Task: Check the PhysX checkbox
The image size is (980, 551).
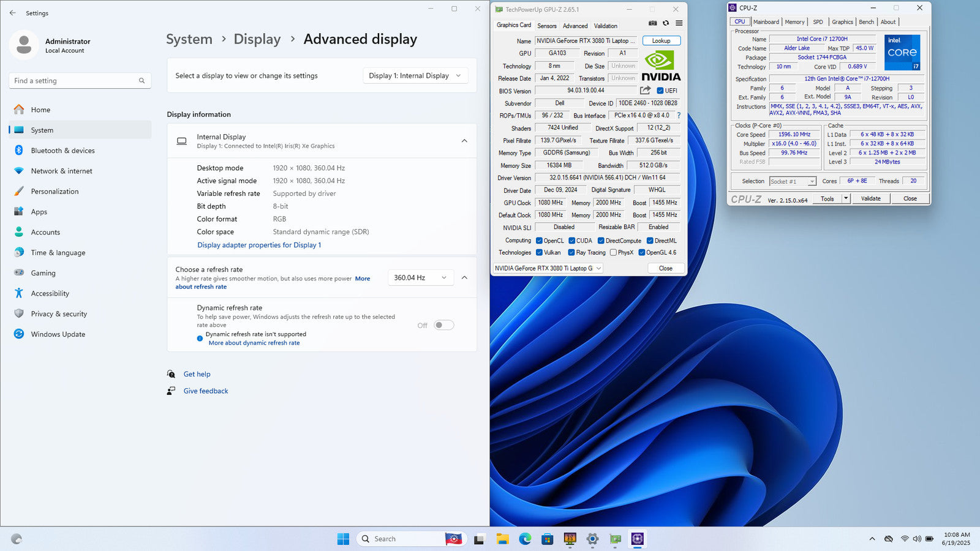Action: click(613, 252)
